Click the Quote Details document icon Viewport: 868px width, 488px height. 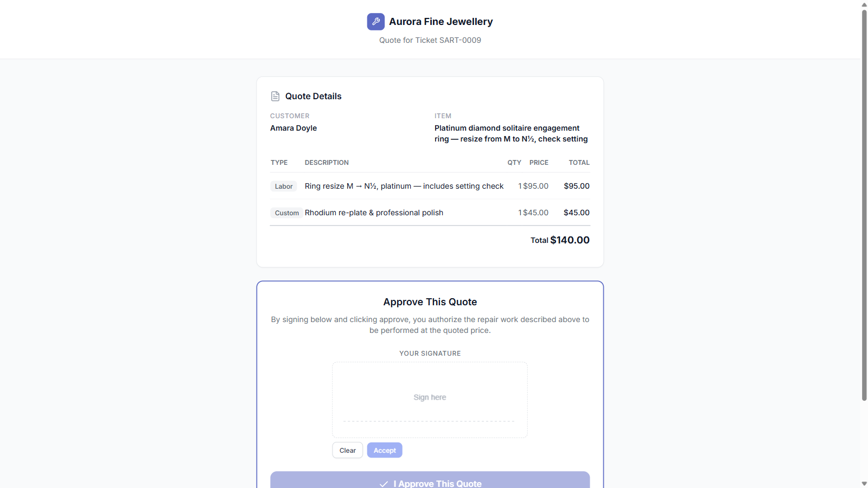click(x=275, y=96)
